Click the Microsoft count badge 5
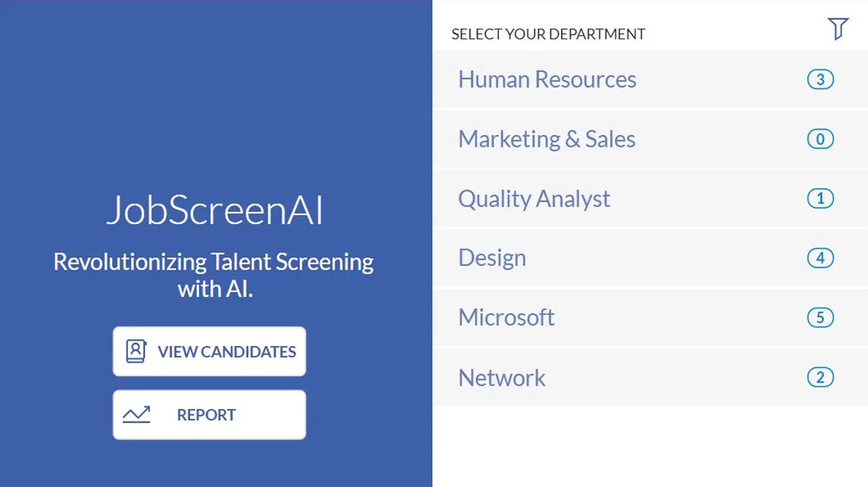Image resolution: width=868 pixels, height=487 pixels. pos(820,317)
